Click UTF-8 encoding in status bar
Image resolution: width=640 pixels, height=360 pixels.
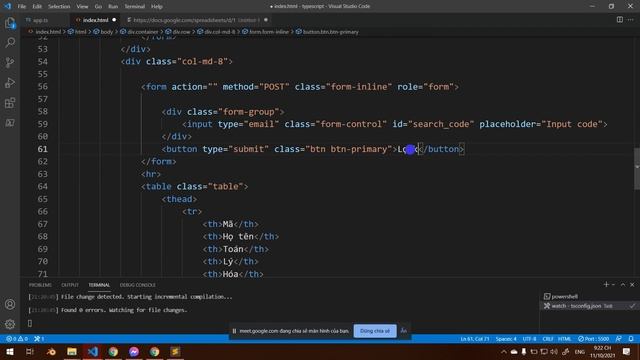(x=529, y=339)
